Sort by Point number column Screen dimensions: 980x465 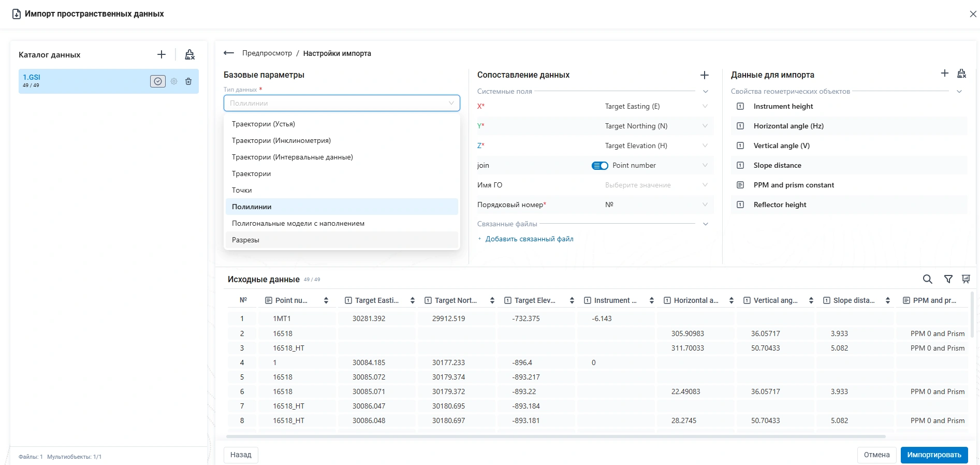click(326, 300)
